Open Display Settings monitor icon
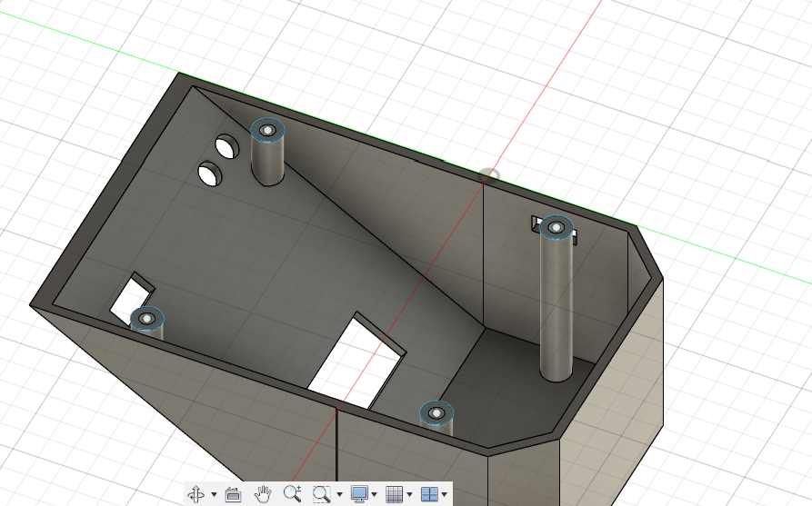The image size is (812, 506). [359, 494]
